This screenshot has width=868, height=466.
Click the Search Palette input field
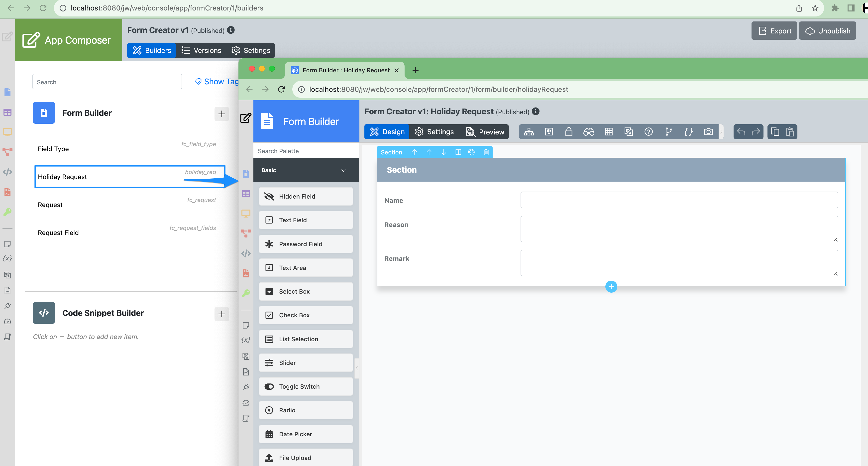click(x=306, y=151)
